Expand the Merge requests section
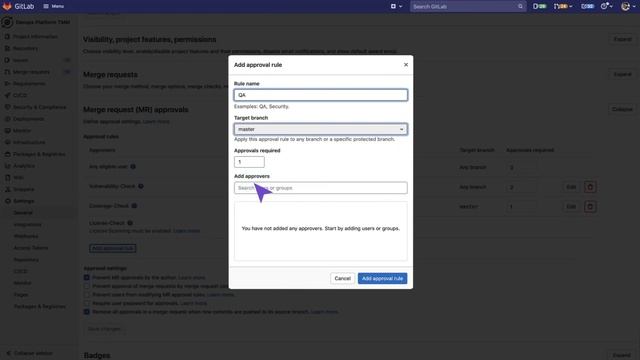The image size is (640, 360). coord(622,74)
